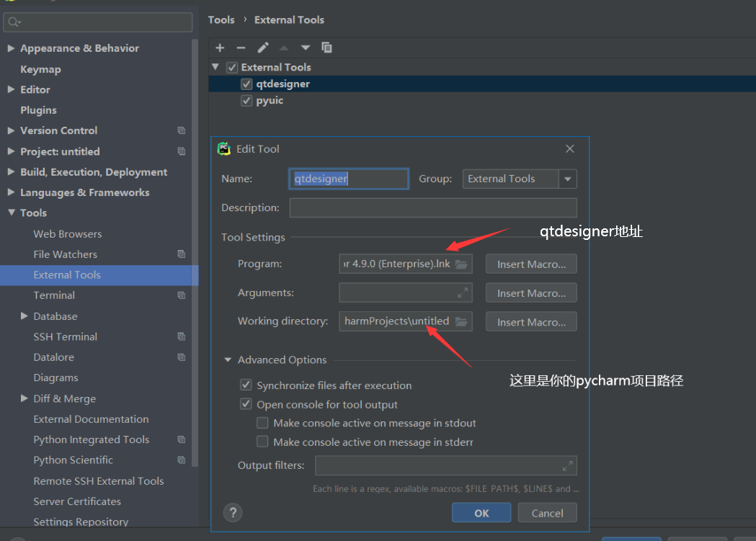Expand Version Control settings node
The image size is (756, 541).
(x=11, y=130)
